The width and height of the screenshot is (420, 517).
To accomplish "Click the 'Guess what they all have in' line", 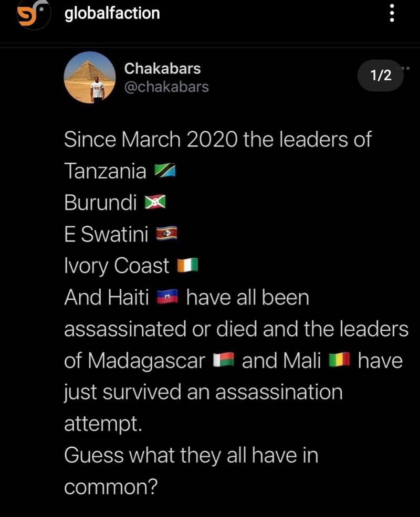I will tap(191, 455).
